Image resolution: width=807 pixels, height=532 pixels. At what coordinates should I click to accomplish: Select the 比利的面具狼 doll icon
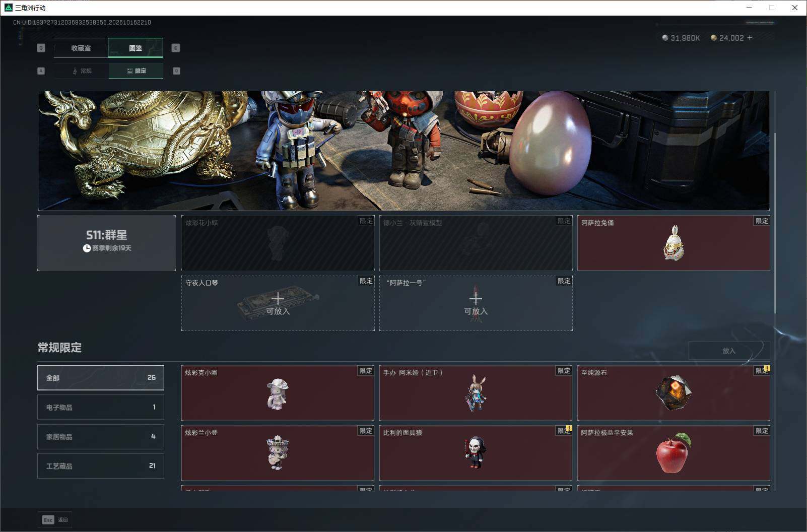475,452
